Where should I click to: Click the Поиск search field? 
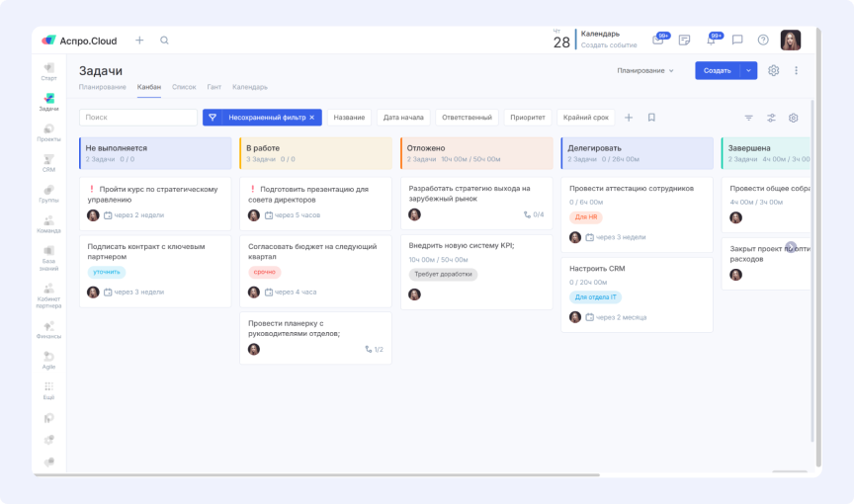pyautogui.click(x=138, y=118)
